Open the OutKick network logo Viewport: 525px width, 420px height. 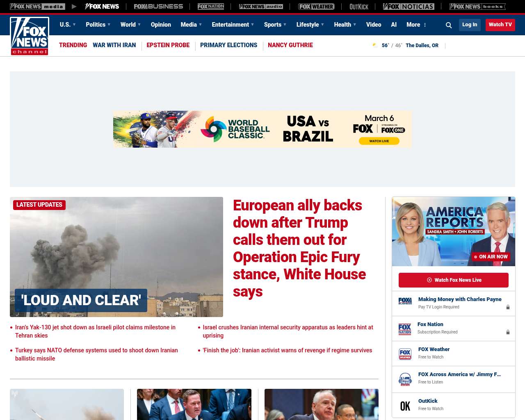(359, 7)
